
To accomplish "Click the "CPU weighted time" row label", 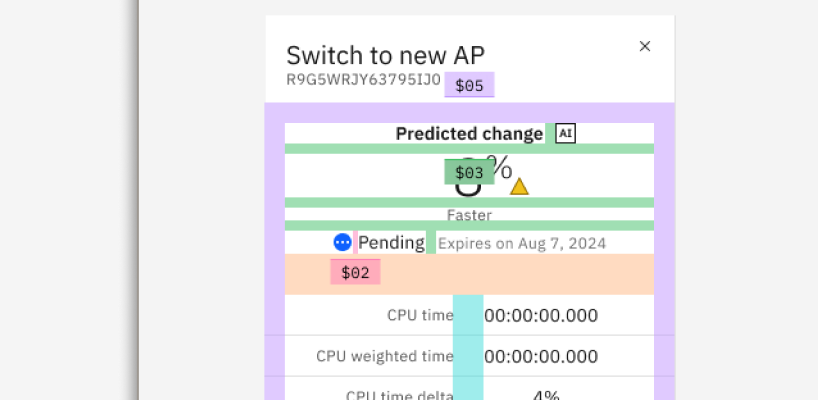I will [385, 356].
